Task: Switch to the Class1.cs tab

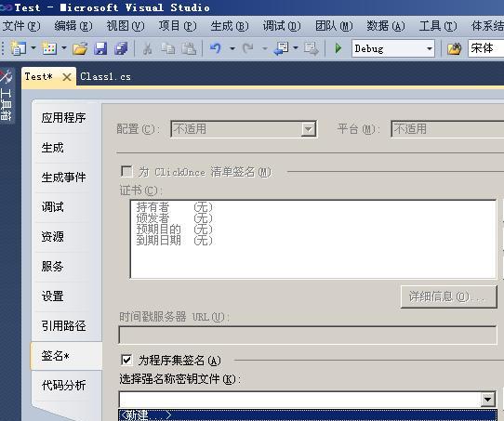Action: click(105, 77)
